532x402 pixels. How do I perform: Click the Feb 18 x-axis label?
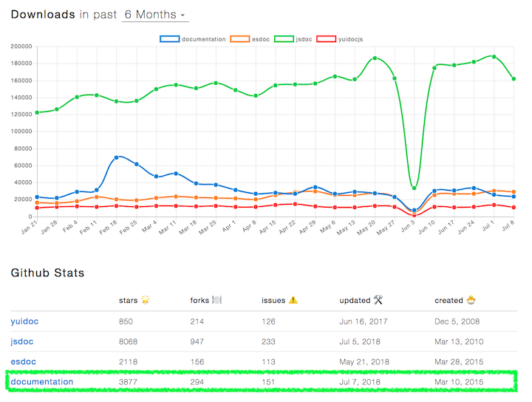pos(108,228)
